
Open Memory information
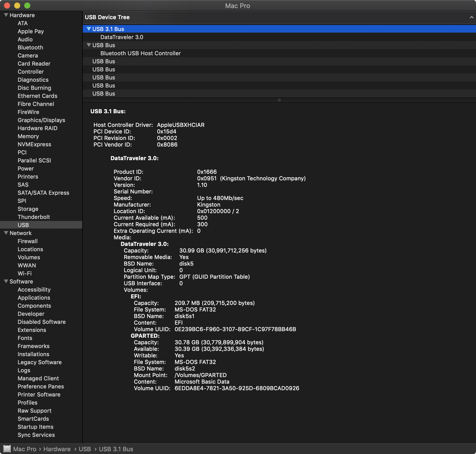pyautogui.click(x=28, y=136)
